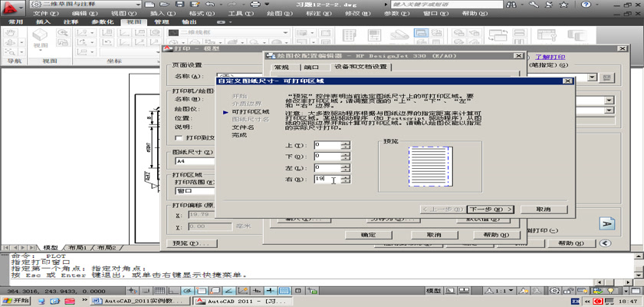Click the keyword search box in title bar
Screen dimensions: 644x307
point(446,5)
